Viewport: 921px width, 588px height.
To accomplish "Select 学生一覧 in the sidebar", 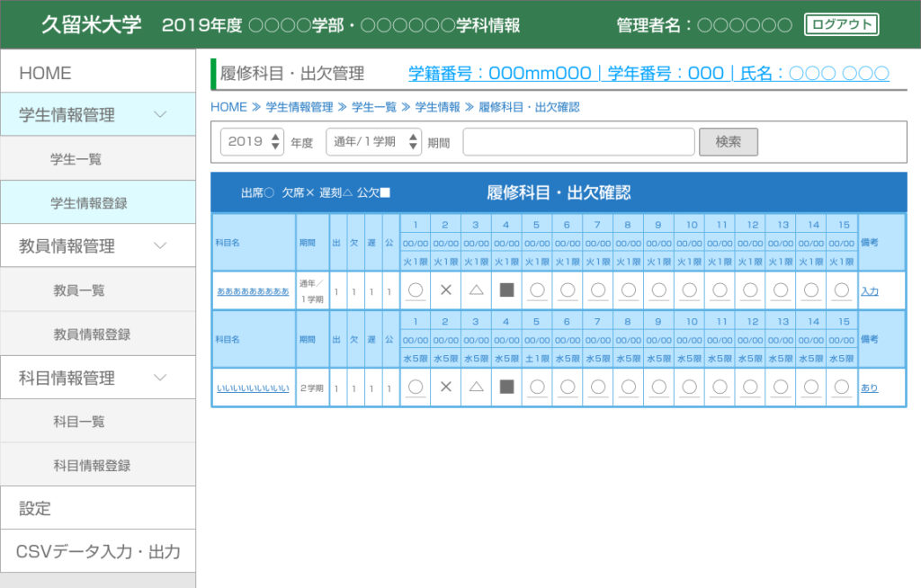I will coord(98,158).
